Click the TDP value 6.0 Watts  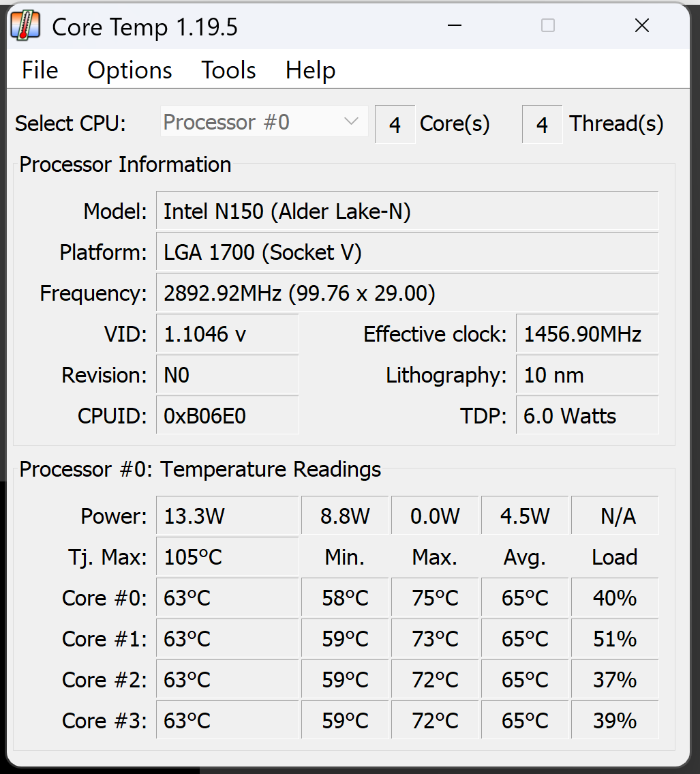[x=587, y=416]
